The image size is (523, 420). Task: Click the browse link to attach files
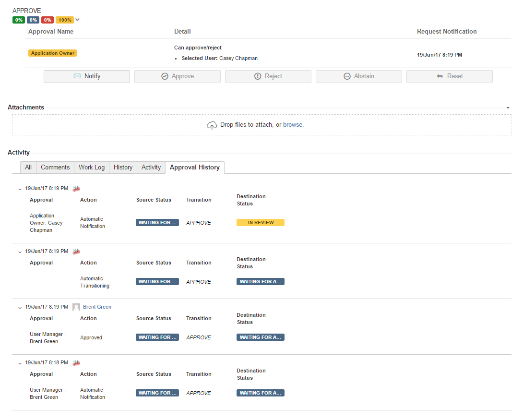pyautogui.click(x=293, y=125)
